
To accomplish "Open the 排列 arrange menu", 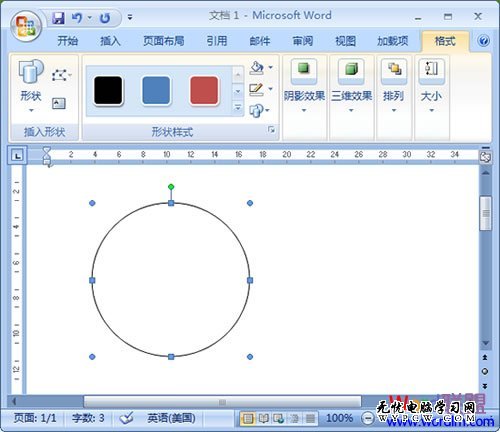I will point(394,86).
